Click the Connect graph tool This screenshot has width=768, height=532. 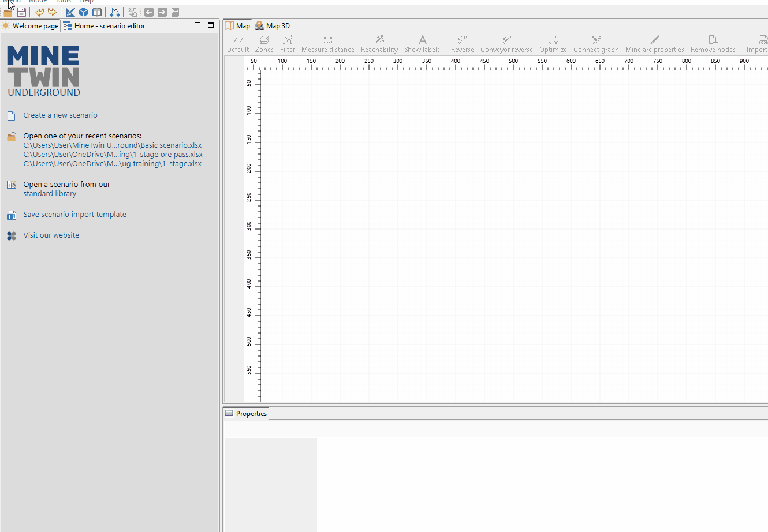pyautogui.click(x=596, y=44)
